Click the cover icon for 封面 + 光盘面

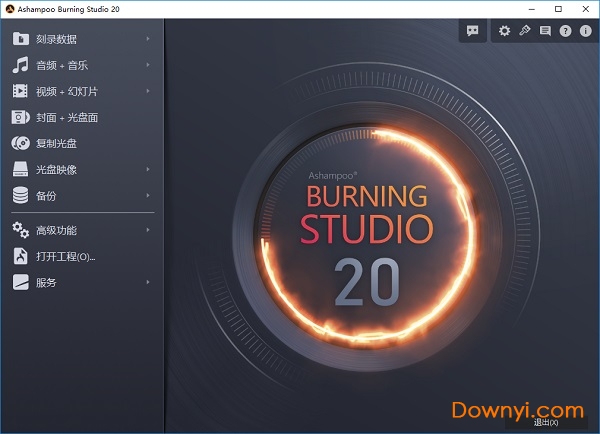[21, 117]
